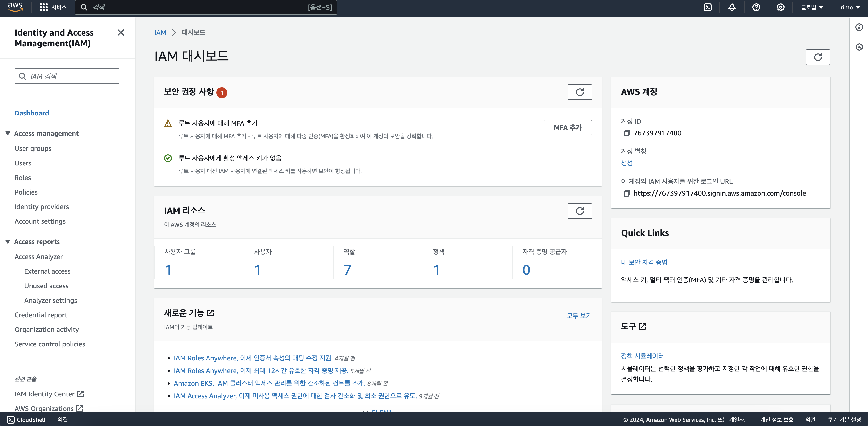Image resolution: width=868 pixels, height=426 pixels.
Task: Collapse the Access management section
Action: coord(8,134)
